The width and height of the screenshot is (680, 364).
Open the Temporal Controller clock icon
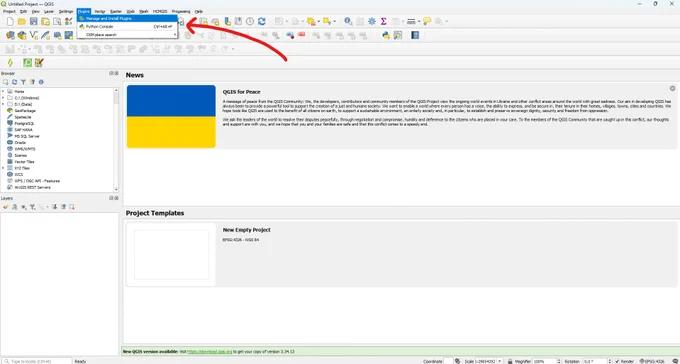coord(250,21)
